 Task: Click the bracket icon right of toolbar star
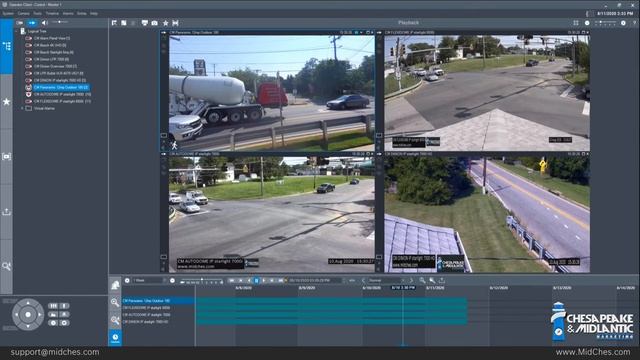click(x=176, y=23)
